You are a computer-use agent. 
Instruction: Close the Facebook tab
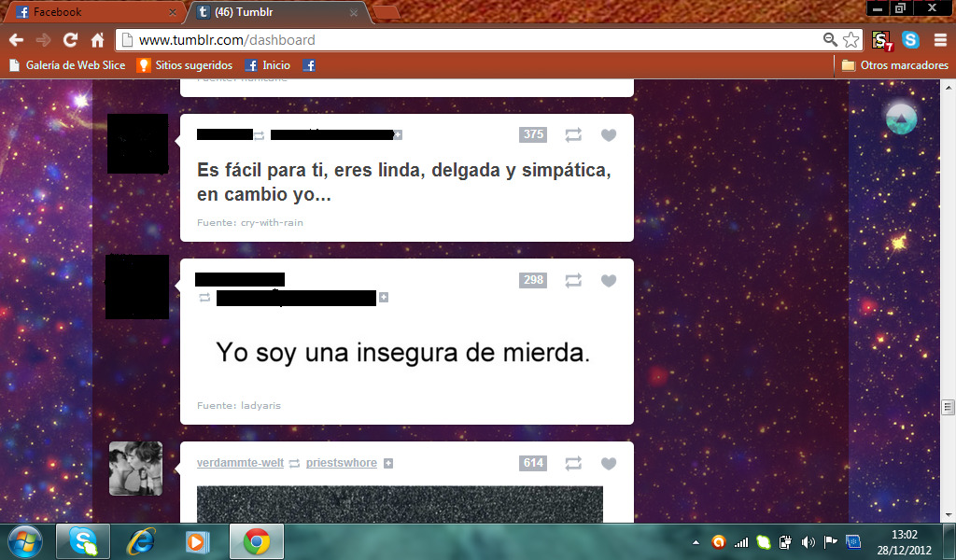point(173,12)
